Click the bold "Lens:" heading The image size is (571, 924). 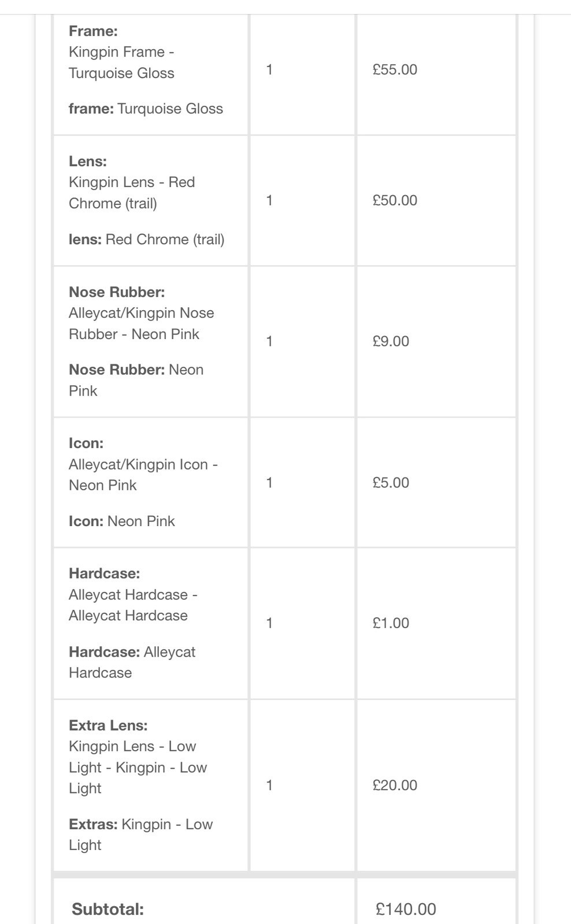[88, 161]
